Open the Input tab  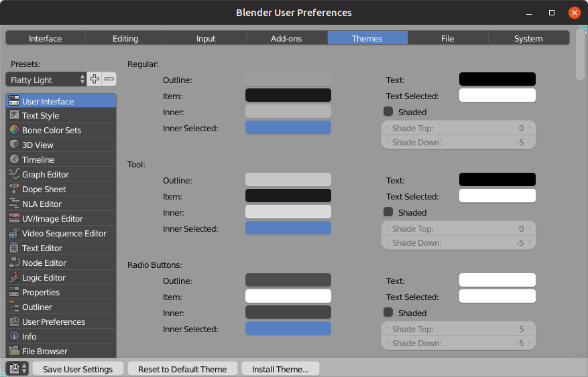(x=206, y=38)
